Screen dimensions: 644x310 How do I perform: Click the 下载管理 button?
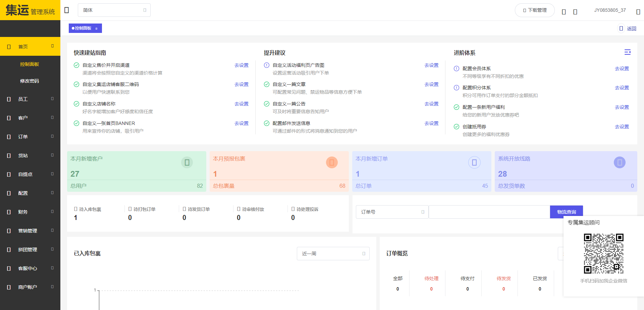tap(535, 10)
